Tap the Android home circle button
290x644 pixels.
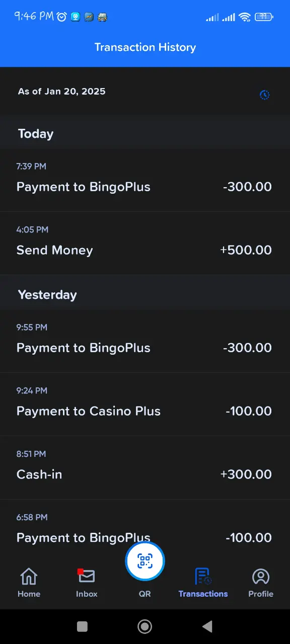(145, 626)
